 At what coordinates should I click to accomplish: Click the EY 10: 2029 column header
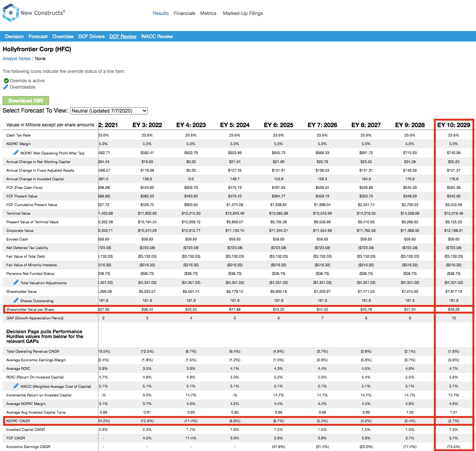[x=454, y=125]
